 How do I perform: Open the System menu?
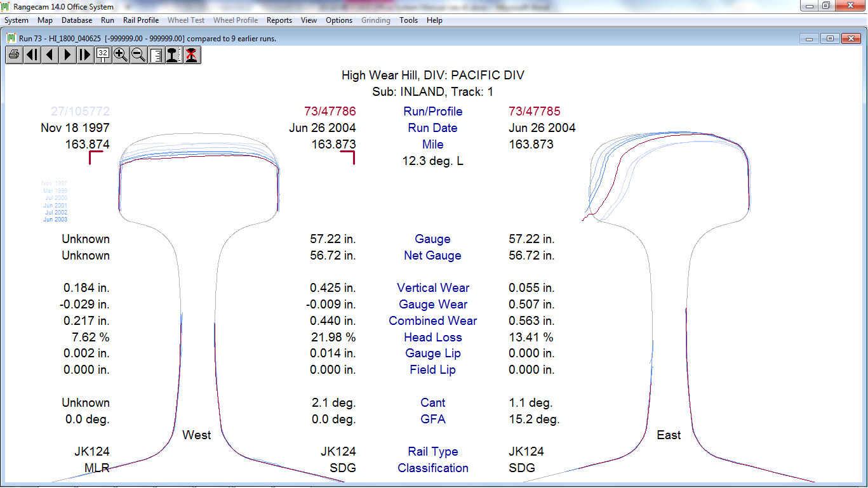[x=17, y=20]
